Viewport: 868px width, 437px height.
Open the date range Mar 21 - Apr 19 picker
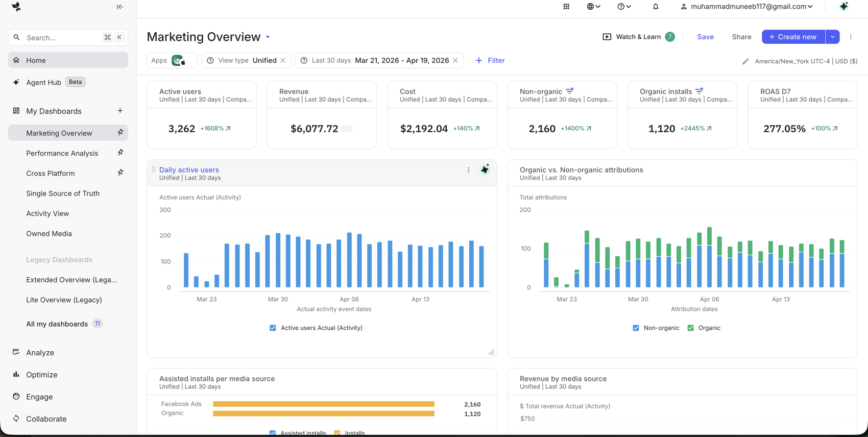(402, 60)
